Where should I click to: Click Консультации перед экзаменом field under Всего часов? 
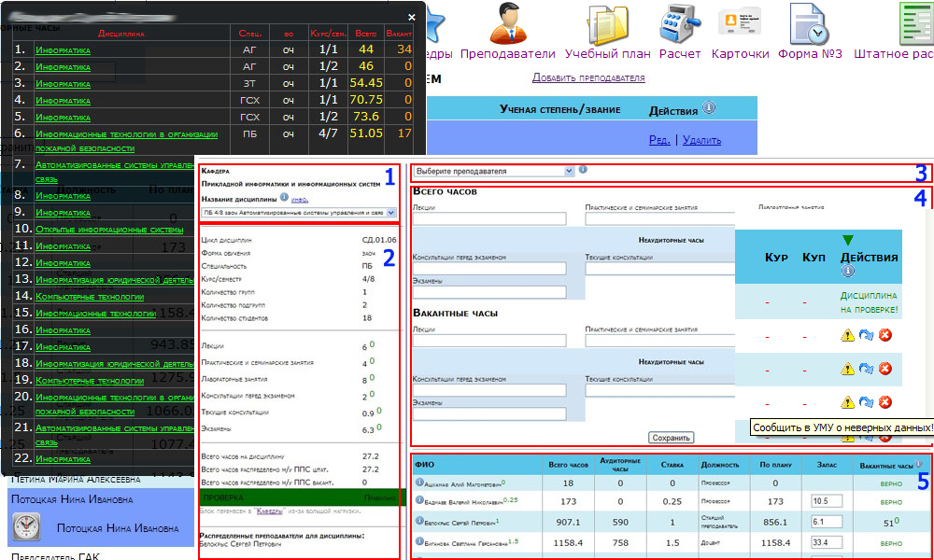489,269
